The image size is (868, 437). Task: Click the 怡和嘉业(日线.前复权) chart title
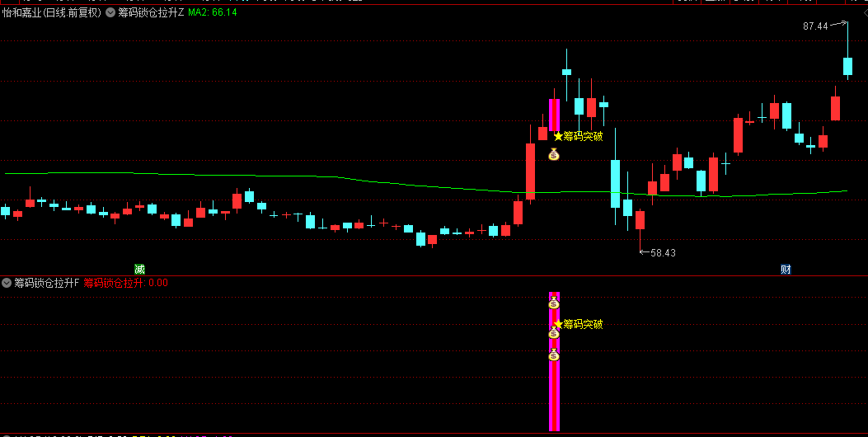click(52, 12)
